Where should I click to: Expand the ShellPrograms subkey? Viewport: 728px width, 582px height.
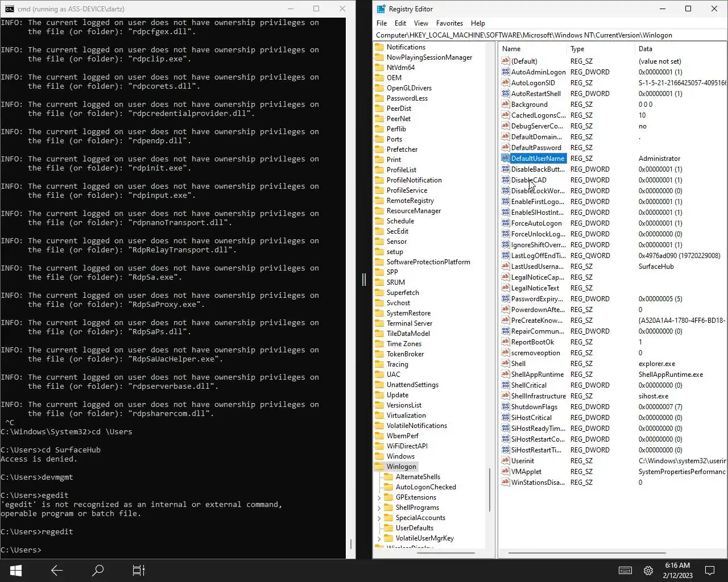379,508
